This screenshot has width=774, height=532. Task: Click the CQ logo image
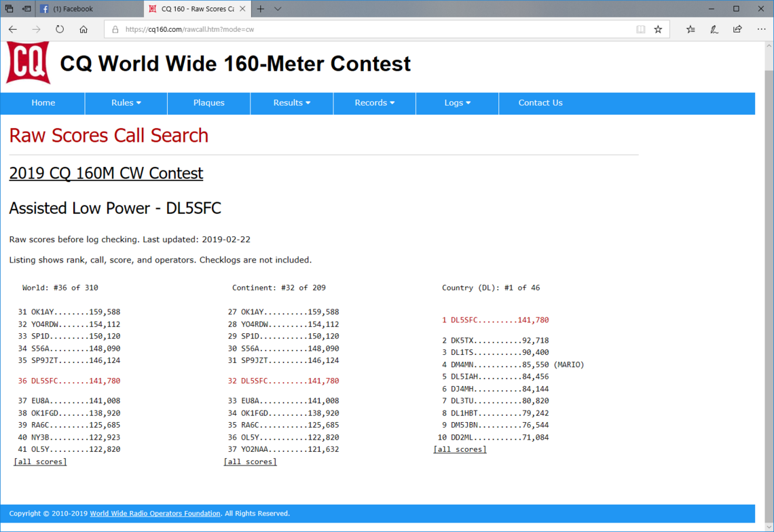click(x=28, y=62)
